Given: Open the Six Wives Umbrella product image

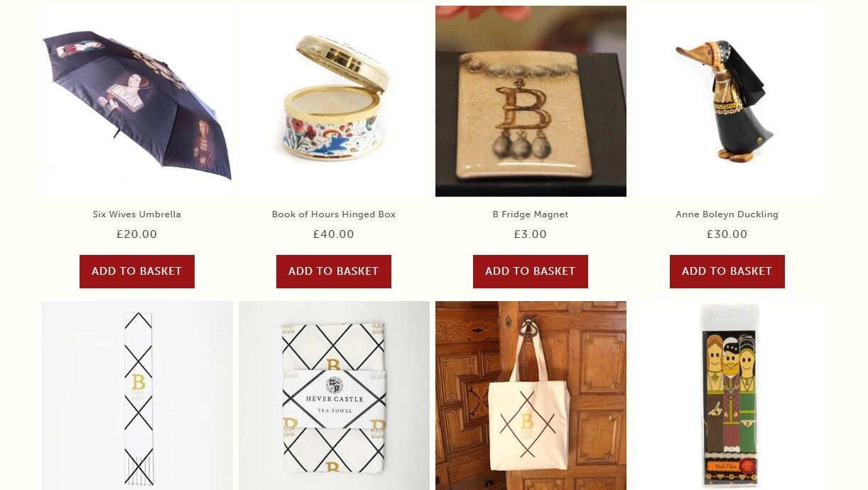Looking at the screenshot, I should click(137, 102).
